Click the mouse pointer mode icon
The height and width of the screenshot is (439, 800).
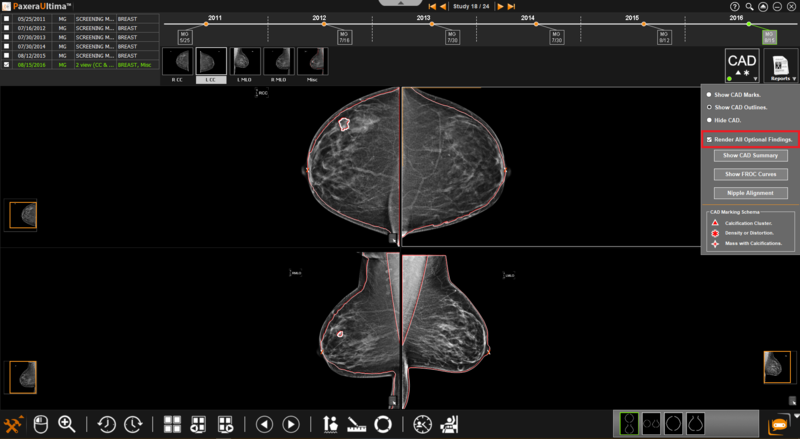coord(41,424)
